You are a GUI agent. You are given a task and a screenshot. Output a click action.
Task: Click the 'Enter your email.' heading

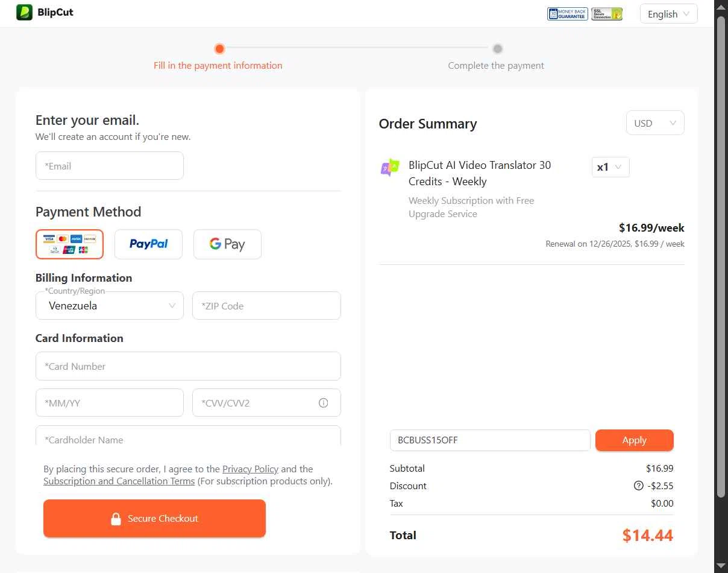(87, 119)
